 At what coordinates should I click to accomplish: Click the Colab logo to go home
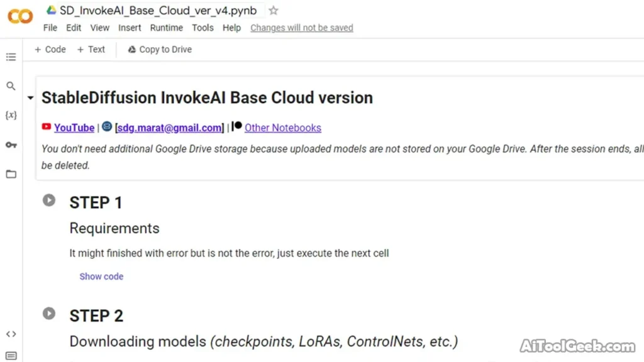point(19,17)
